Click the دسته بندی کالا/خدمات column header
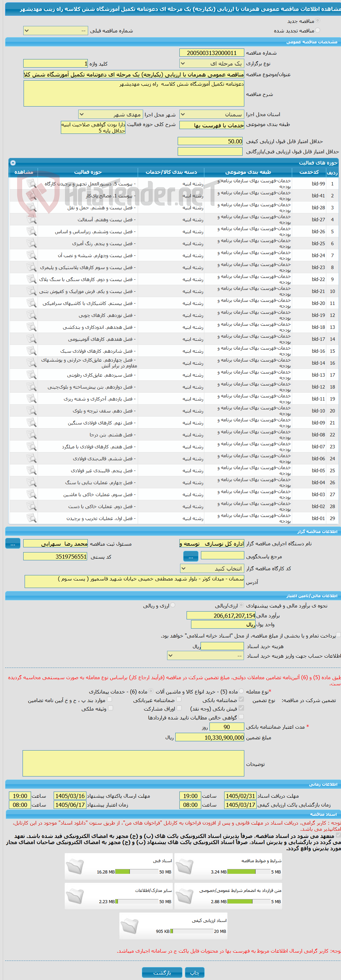 tap(171, 172)
